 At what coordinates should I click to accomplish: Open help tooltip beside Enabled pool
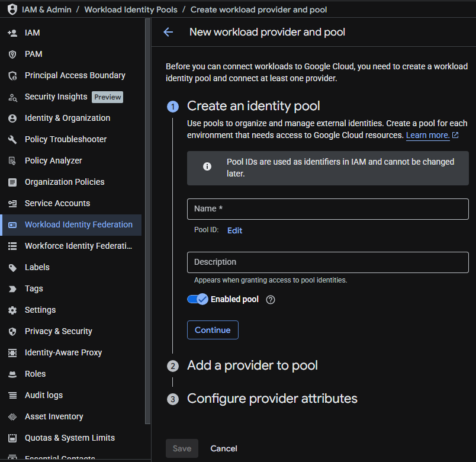271,300
